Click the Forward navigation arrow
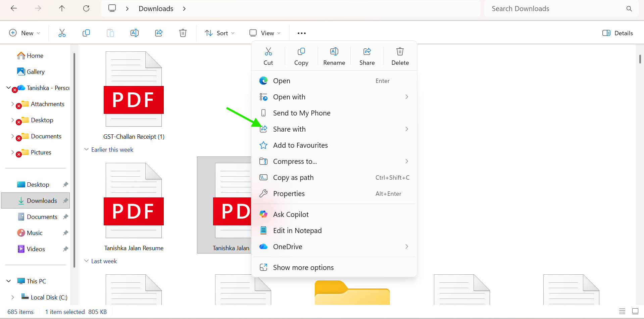The image size is (644, 319). pos(38,9)
